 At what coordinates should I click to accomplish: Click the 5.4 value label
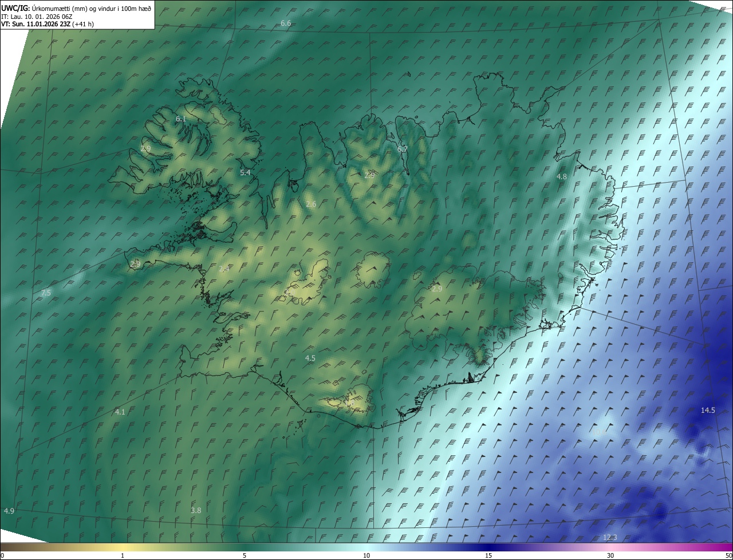(x=245, y=173)
